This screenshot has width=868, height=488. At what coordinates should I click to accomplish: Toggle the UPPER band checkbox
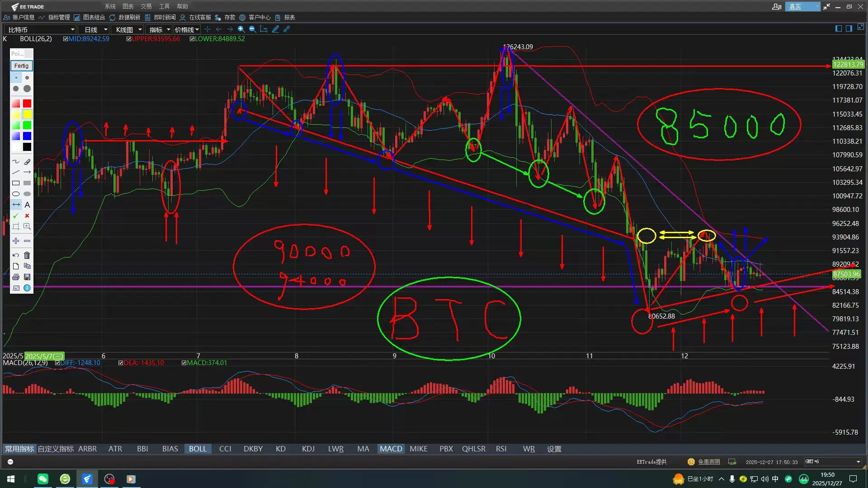pyautogui.click(x=129, y=39)
